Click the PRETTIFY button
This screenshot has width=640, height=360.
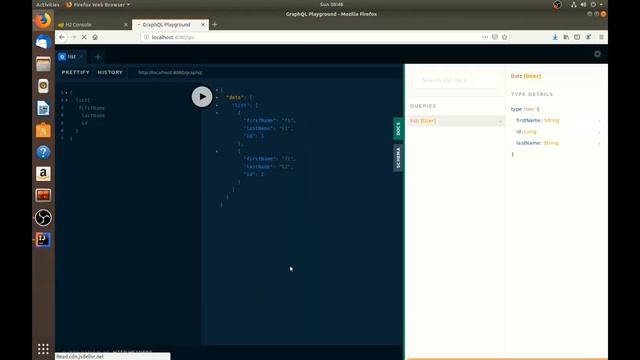click(76, 72)
